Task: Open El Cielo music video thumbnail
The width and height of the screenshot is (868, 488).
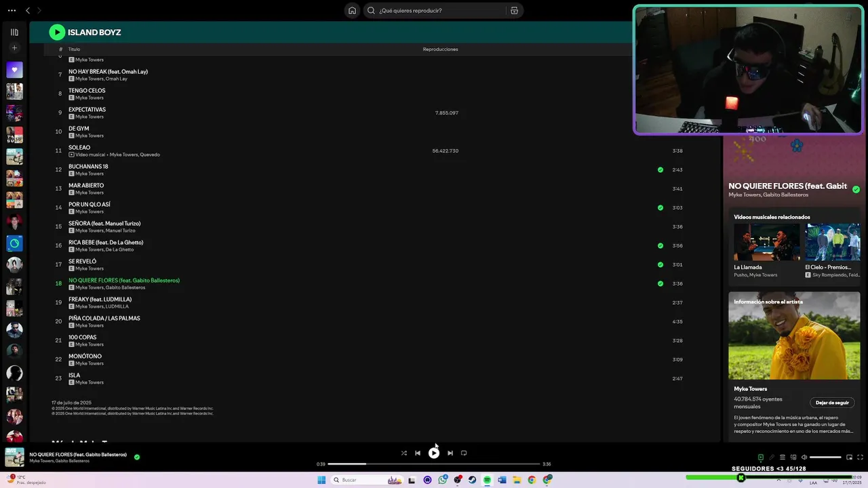Action: point(832,242)
